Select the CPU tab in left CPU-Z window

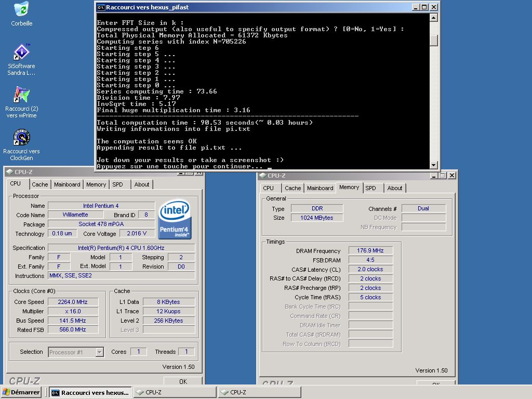coord(16,183)
